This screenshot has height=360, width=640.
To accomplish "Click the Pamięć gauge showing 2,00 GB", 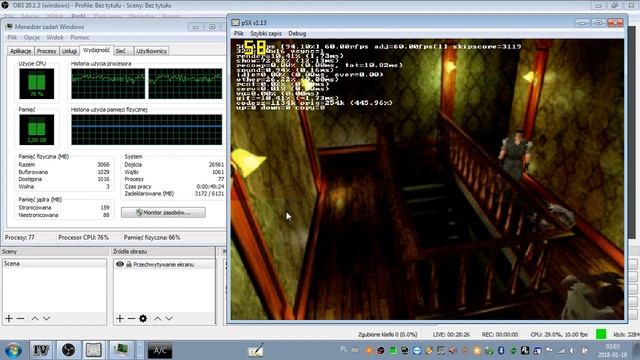I will point(36,130).
